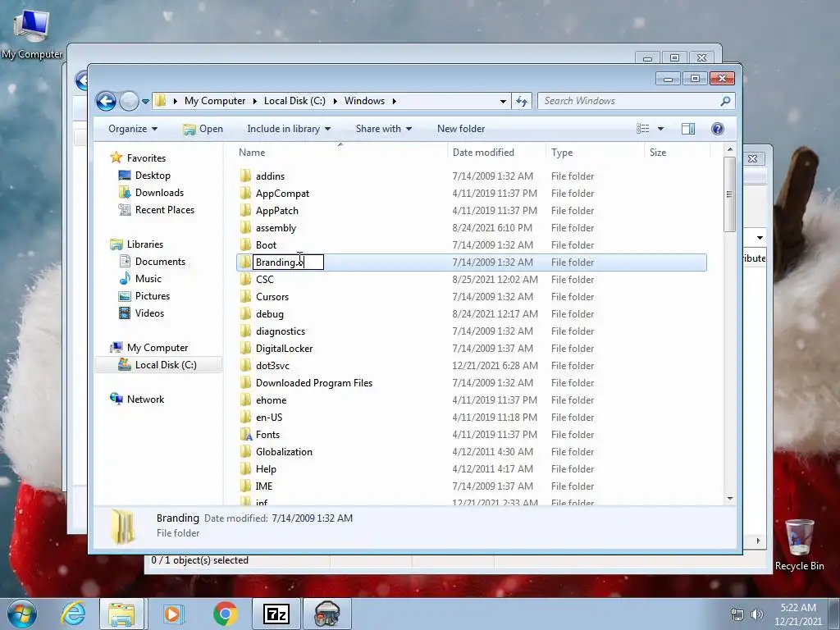840x630 pixels.
Task: Select the Fonts folder icon
Action: click(245, 435)
